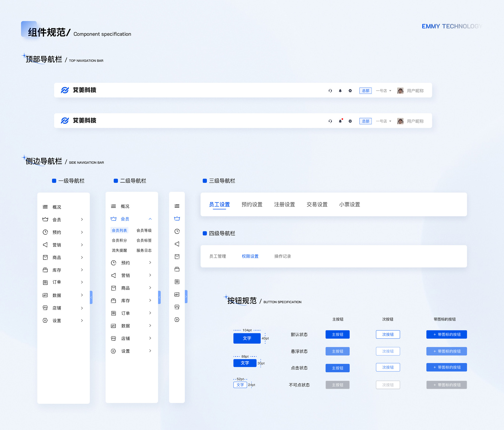The width and height of the screenshot is (504, 430).
Task: Expand 设置 in second-level sidebar
Action: [150, 351]
